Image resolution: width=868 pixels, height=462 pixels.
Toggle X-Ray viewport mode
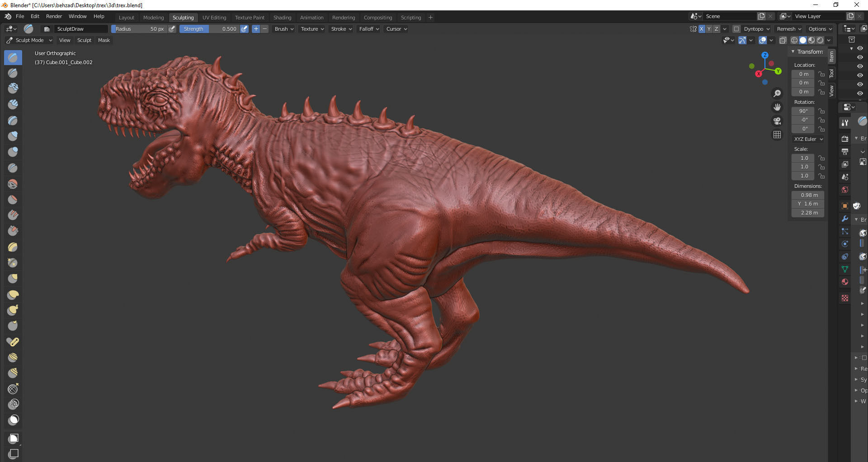[x=783, y=40]
